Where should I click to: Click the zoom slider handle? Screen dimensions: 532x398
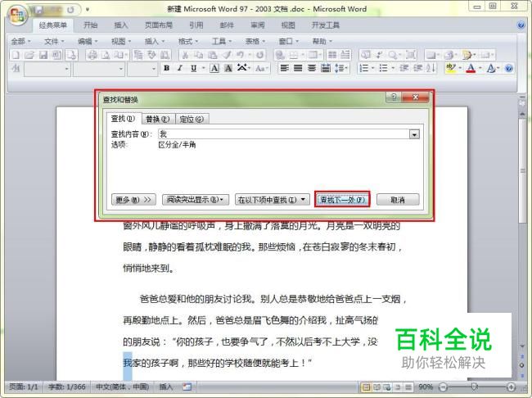pos(475,387)
